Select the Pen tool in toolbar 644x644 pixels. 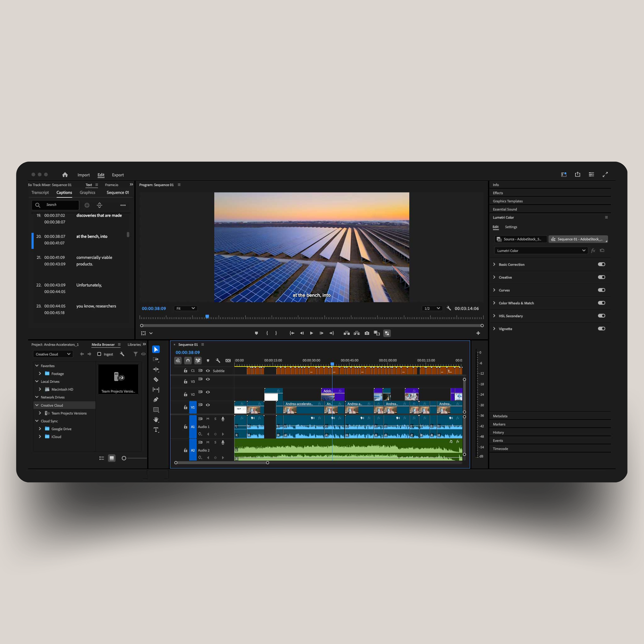[x=156, y=399]
